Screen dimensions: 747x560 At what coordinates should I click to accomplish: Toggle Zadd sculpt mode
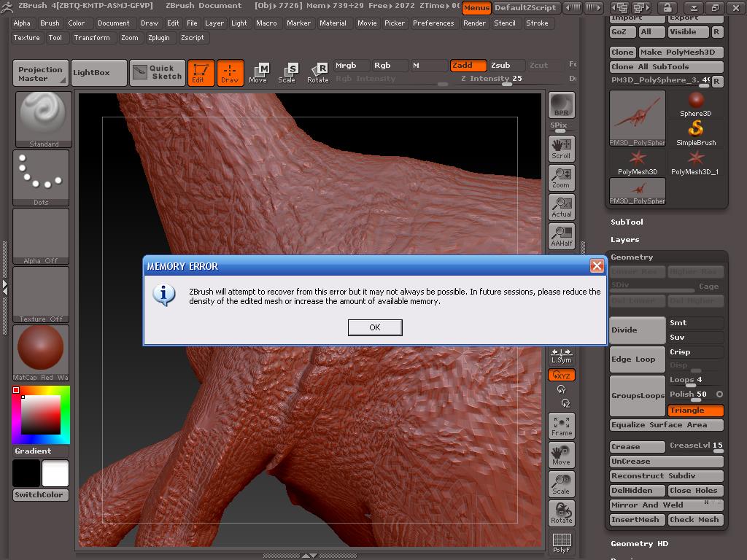468,65
